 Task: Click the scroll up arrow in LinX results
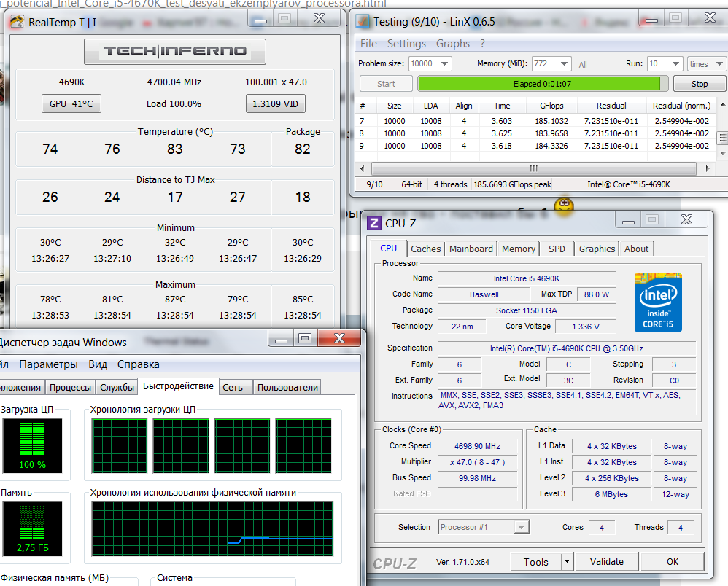(722, 106)
